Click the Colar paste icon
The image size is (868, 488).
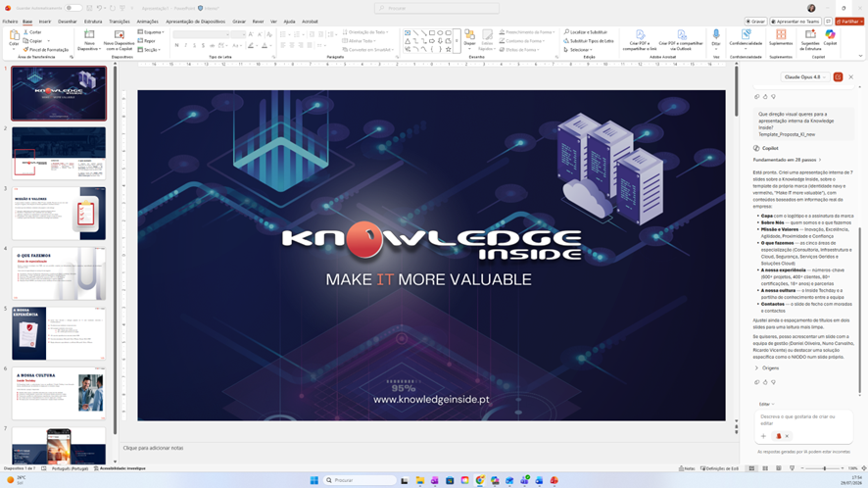tap(14, 36)
